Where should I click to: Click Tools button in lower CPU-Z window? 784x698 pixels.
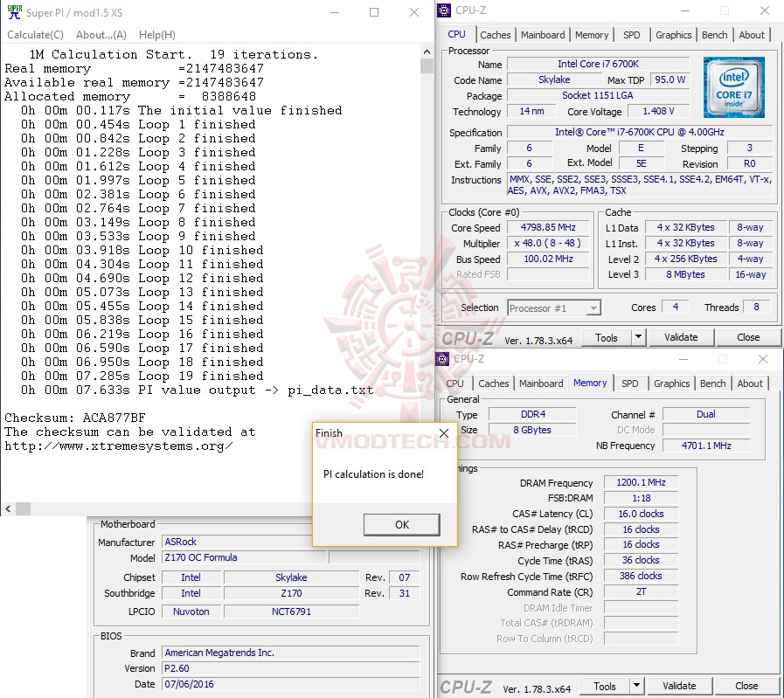click(605, 686)
